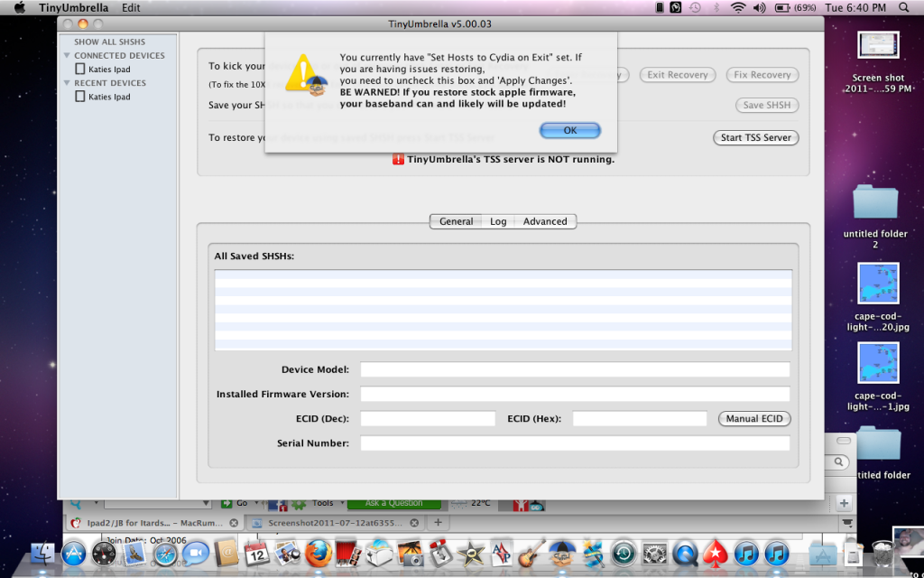
Task: Open QuickTime Player from the Dock
Action: tap(684, 555)
